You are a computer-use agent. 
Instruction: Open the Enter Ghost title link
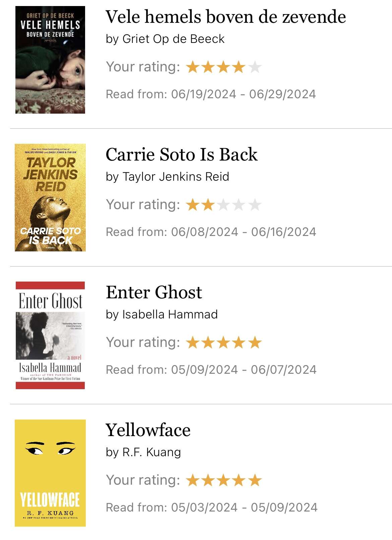tap(154, 292)
